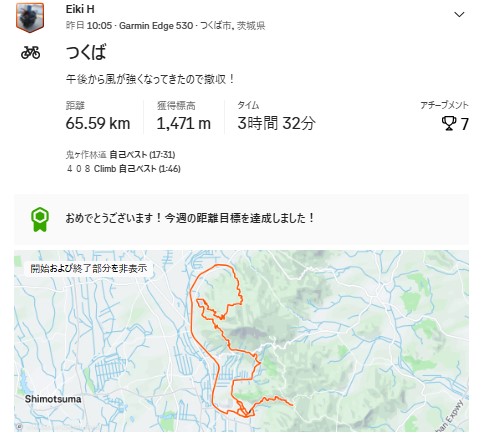Viewport: 483px width, 433px height.
Task: Click the Eiki H athlete name
Action: [80, 9]
